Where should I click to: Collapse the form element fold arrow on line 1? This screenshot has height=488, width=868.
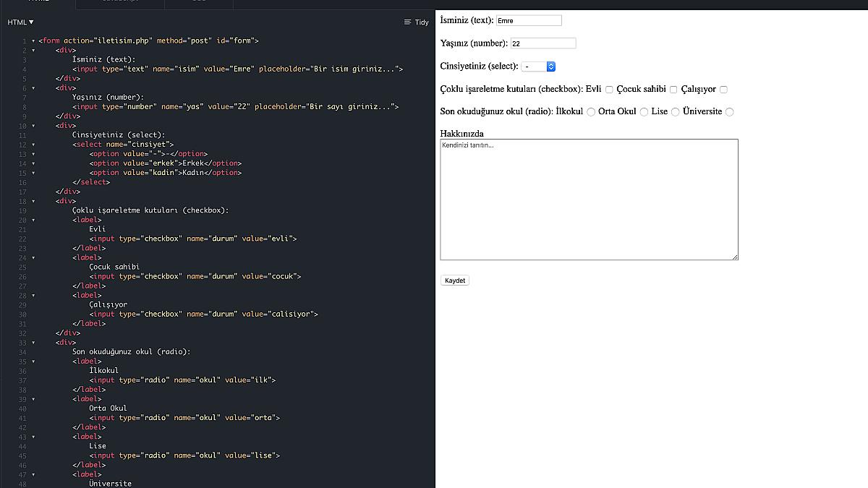point(32,40)
